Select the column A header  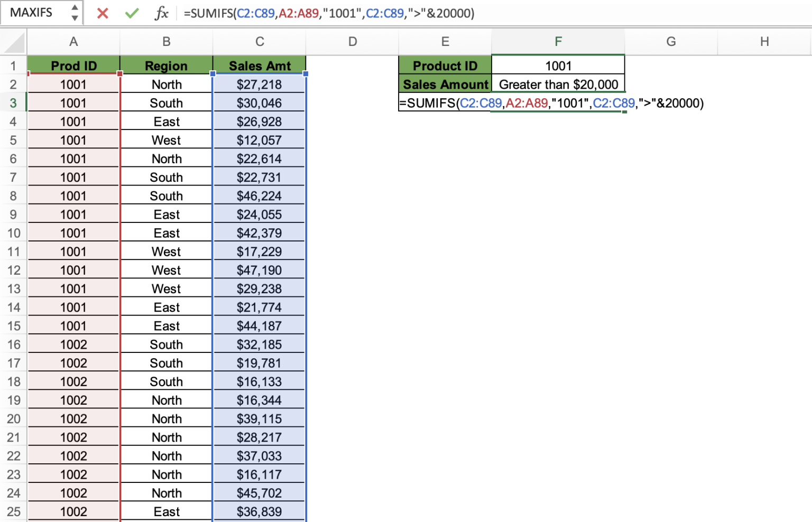(73, 41)
